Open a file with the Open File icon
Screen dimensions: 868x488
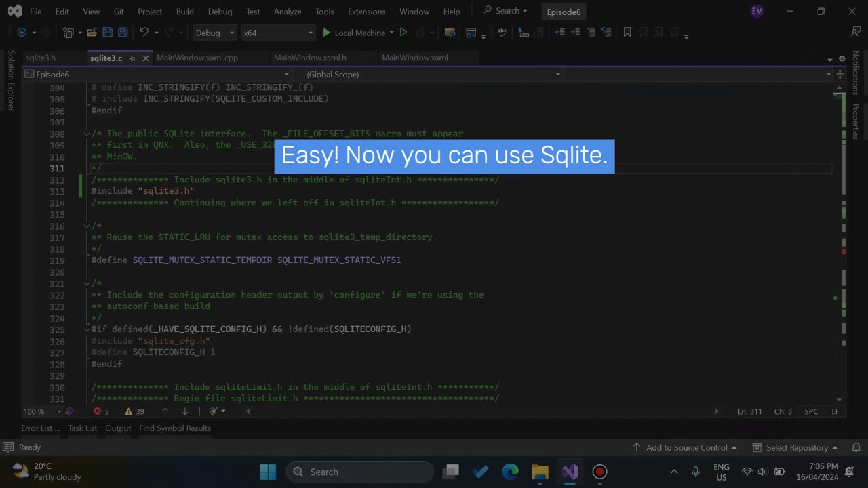point(91,33)
